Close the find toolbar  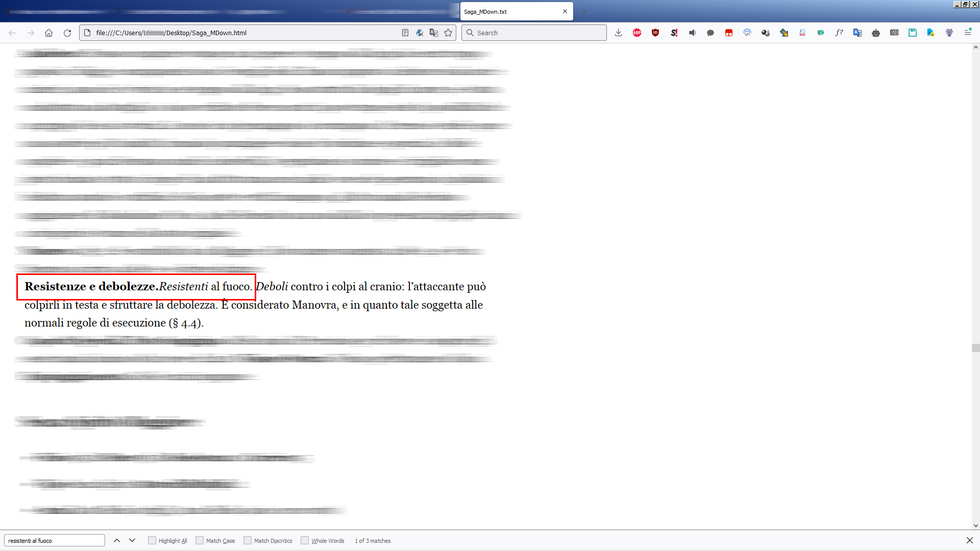point(970,540)
